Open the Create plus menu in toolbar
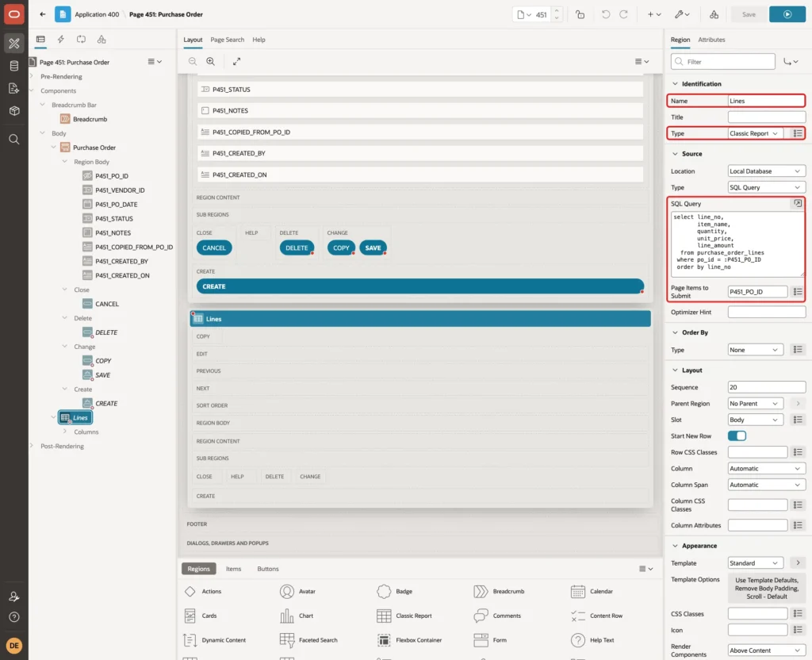The height and width of the screenshot is (660, 812). pyautogui.click(x=654, y=14)
